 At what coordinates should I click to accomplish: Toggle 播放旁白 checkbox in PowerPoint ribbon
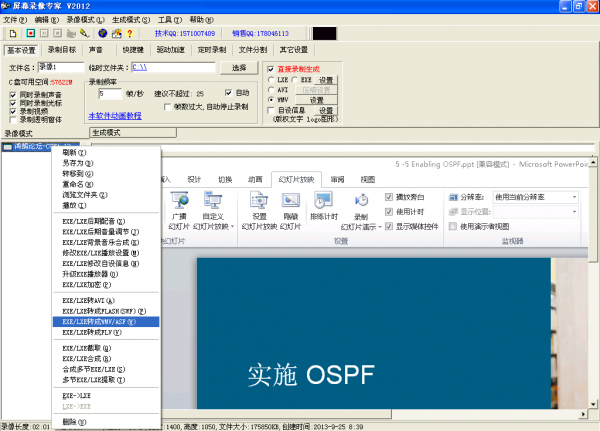(389, 197)
